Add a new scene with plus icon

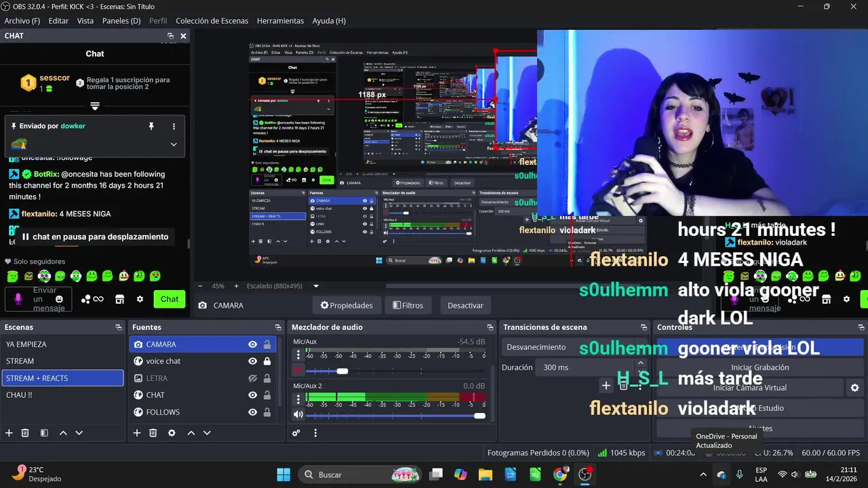click(9, 433)
